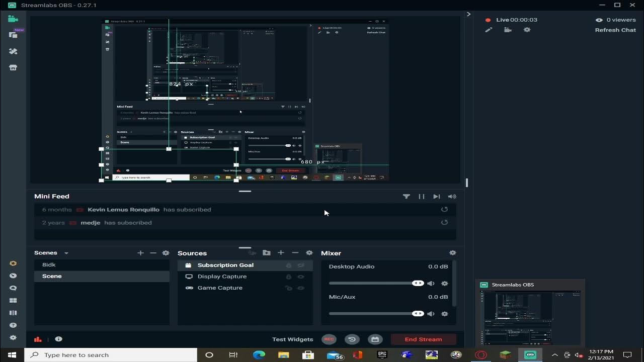This screenshot has height=362, width=644.
Task: Mute the Desktop Audio channel
Action: pyautogui.click(x=431, y=284)
